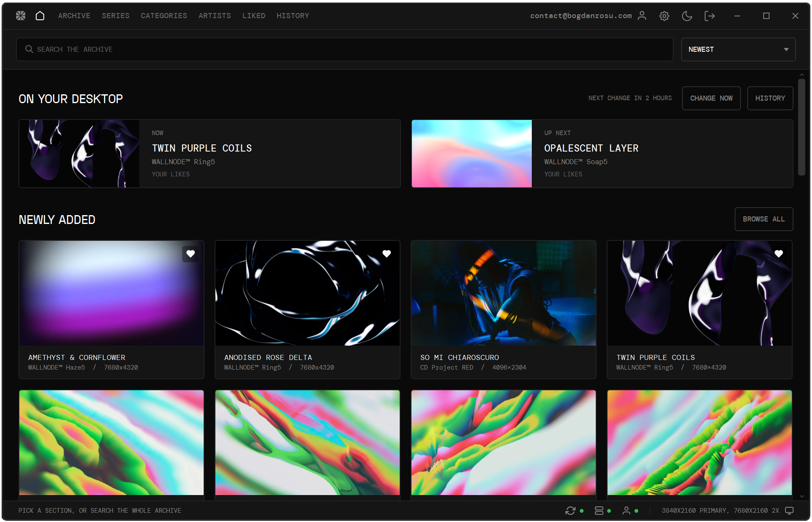Click the History button beside Change Now
812x522 pixels.
[x=770, y=98]
